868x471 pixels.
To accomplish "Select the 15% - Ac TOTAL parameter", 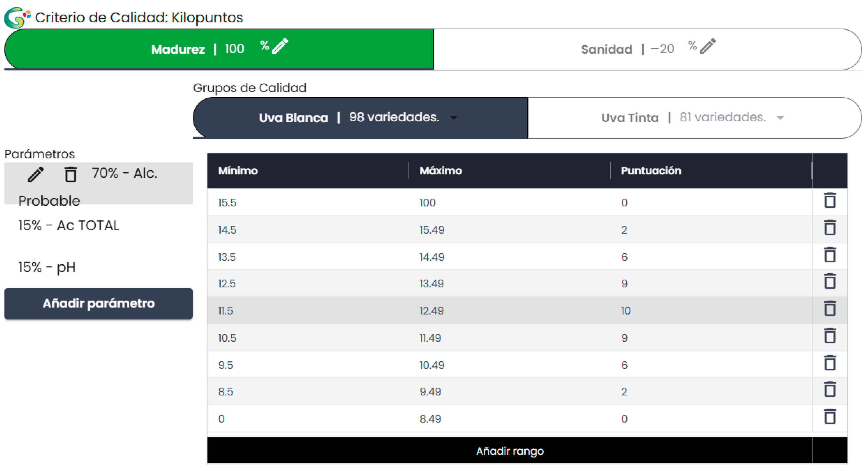I will pos(69,225).
